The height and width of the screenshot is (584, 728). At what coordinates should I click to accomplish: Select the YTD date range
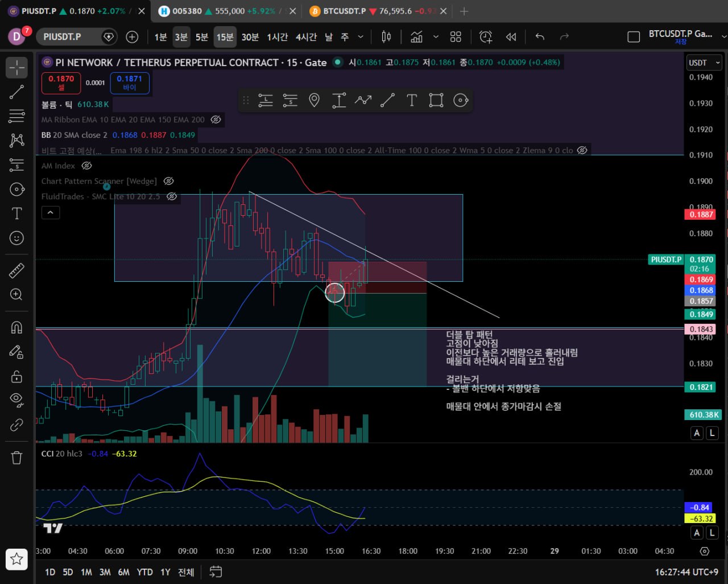pyautogui.click(x=144, y=572)
